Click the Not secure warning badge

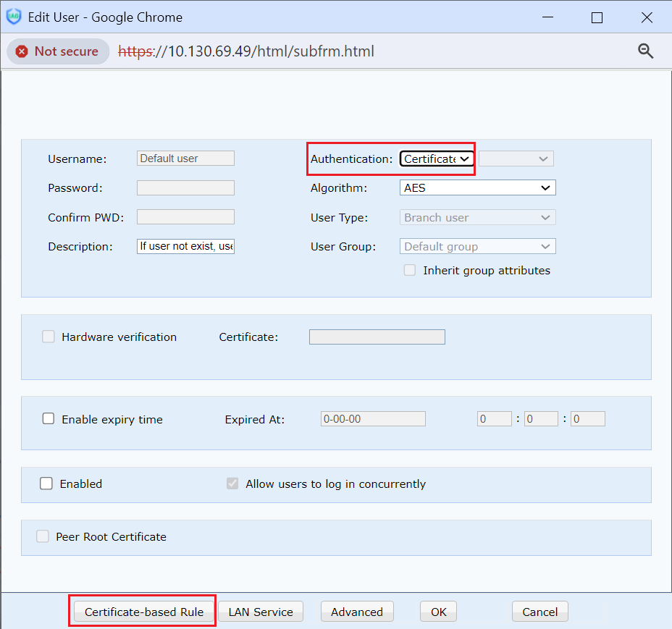[x=57, y=51]
